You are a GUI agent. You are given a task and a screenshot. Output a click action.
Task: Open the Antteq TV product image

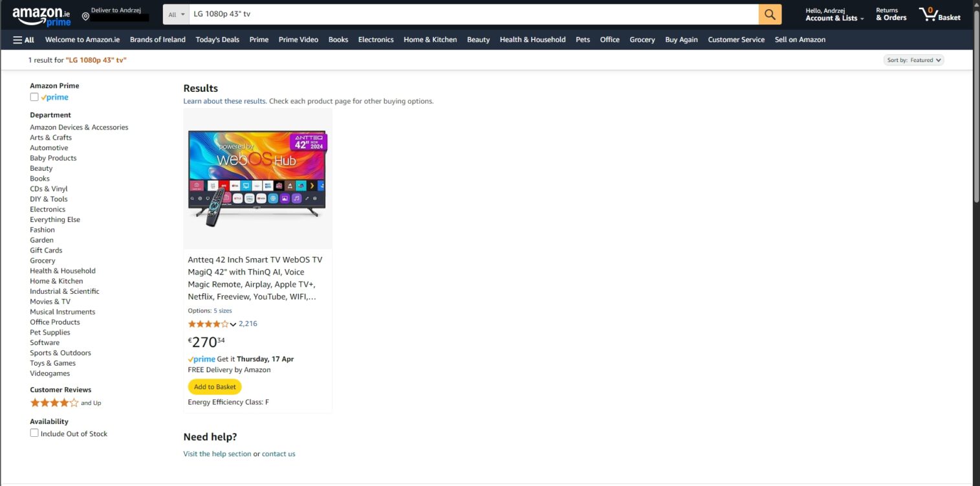pyautogui.click(x=257, y=179)
